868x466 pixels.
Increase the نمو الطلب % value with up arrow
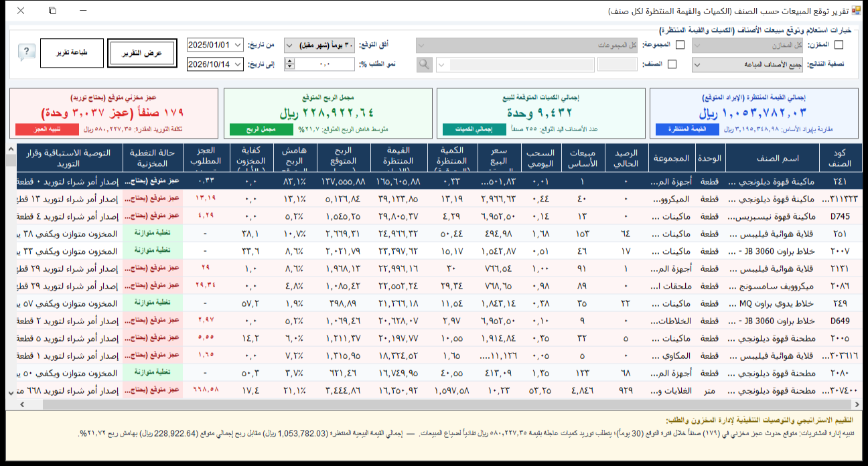(x=290, y=61)
